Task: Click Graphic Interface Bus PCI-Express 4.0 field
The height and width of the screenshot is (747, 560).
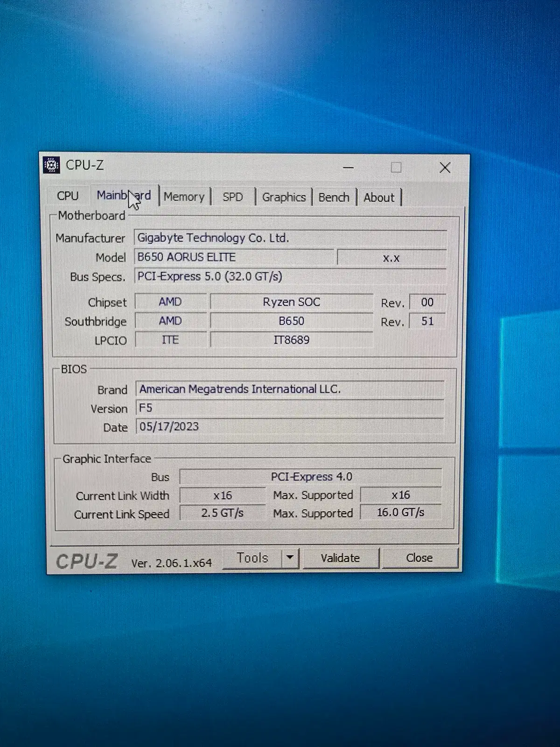Action: tap(311, 477)
